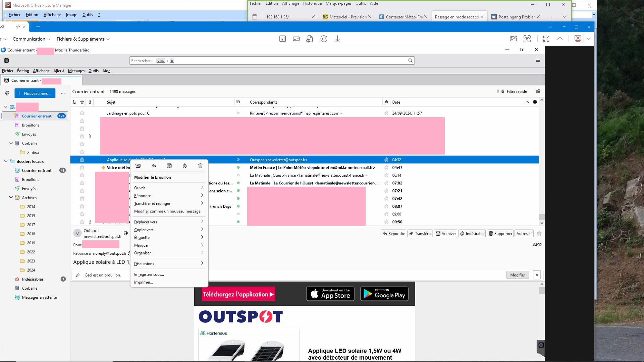Viewport: 644px width, 362px height.
Task: Click the attachment column header paperclip
Action: (x=90, y=102)
